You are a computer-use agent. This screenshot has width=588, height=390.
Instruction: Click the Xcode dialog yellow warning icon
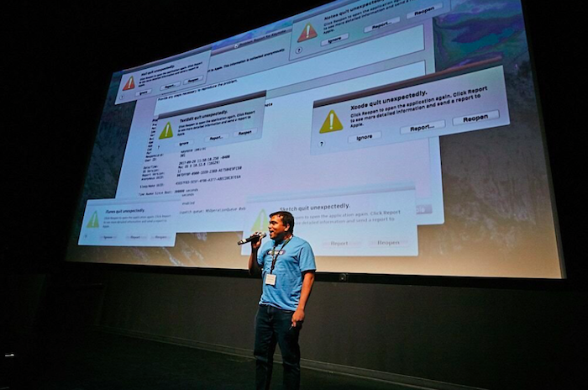331,121
